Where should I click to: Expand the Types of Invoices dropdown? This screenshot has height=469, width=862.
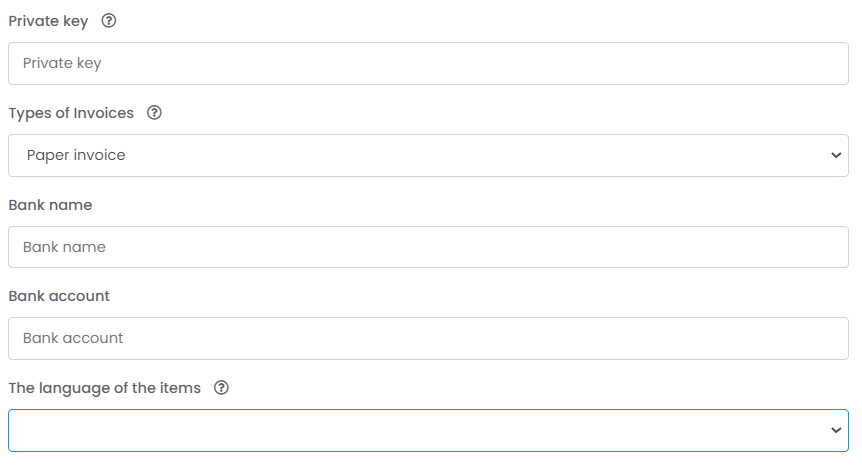[428, 156]
